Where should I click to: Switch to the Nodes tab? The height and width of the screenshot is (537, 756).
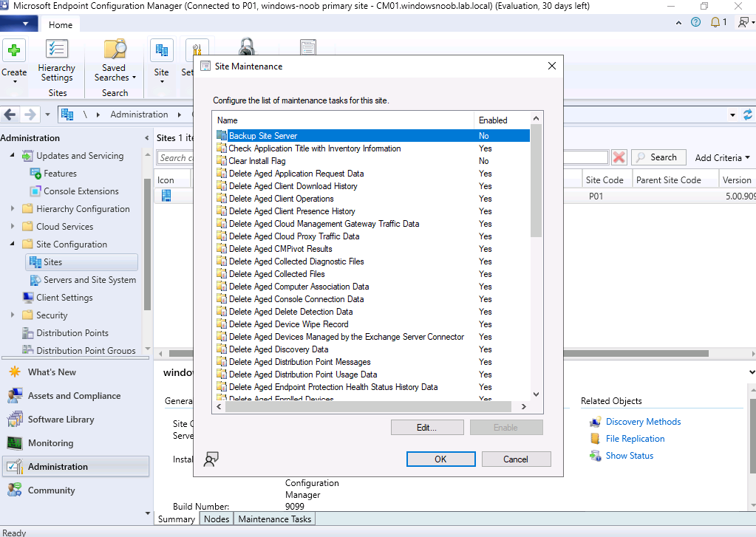(217, 519)
